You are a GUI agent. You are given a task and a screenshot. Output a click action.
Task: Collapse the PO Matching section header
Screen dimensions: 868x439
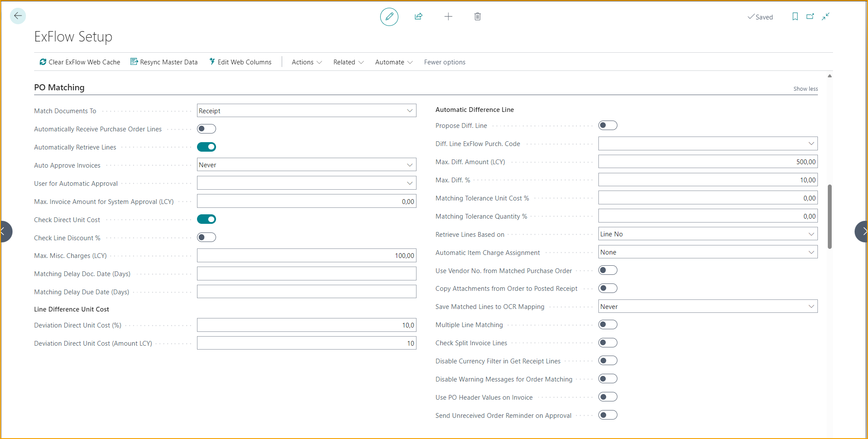tap(59, 87)
